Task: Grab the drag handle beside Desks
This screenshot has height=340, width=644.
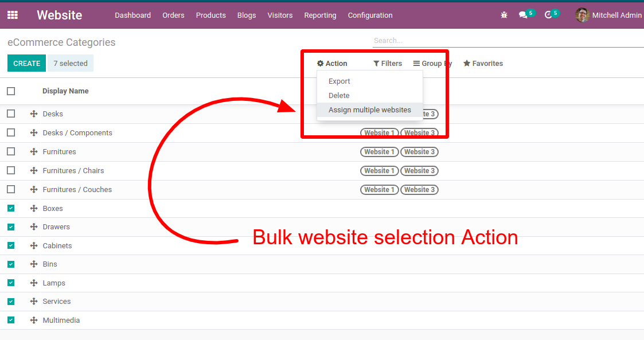Action: [34, 114]
